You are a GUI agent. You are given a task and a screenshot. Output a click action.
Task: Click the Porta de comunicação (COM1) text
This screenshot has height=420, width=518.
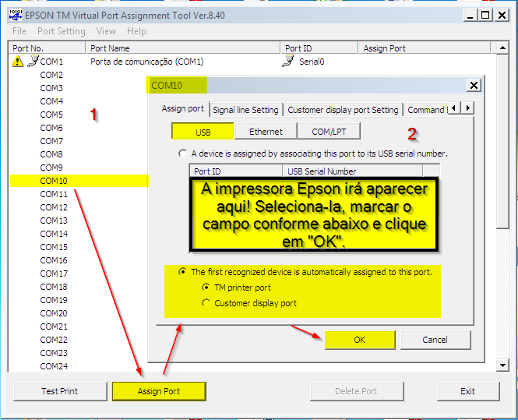point(147,62)
